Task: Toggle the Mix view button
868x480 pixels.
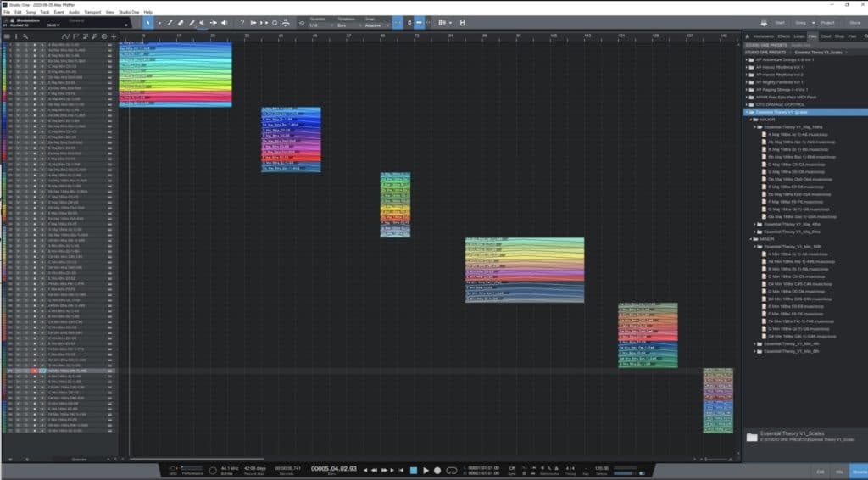Action: coord(839,472)
